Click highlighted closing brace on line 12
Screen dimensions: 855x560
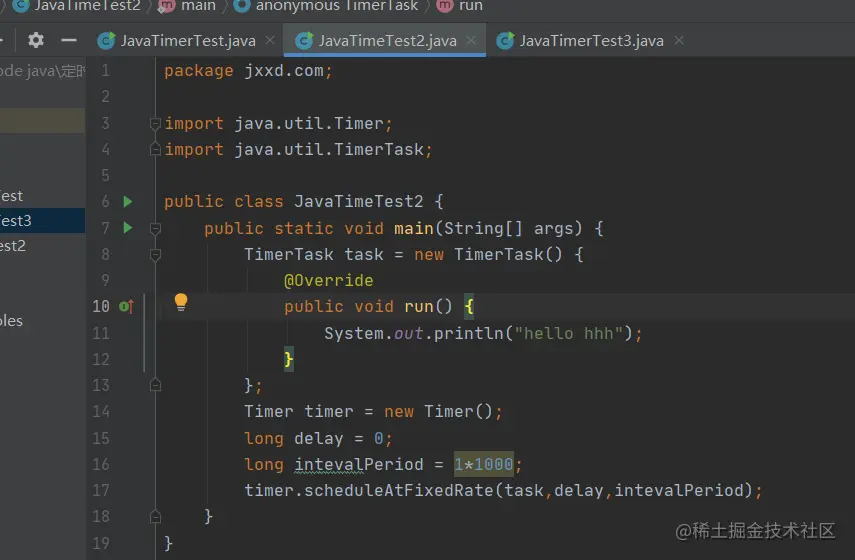click(289, 359)
